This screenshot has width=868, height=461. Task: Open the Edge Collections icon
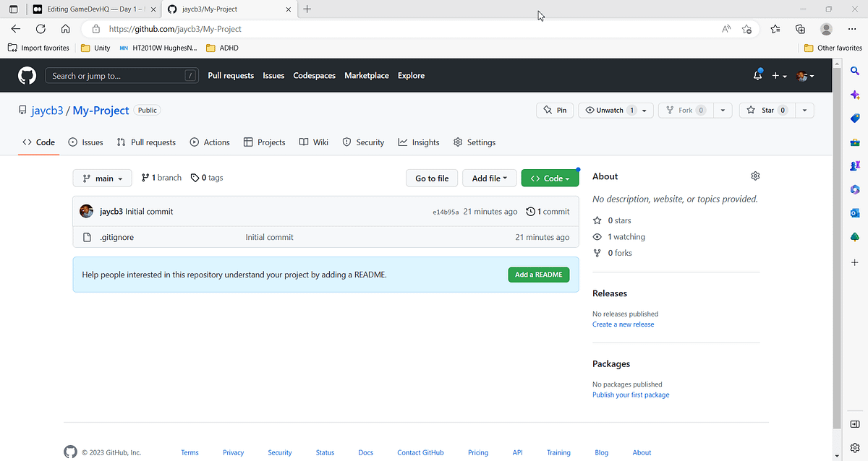pyautogui.click(x=800, y=29)
